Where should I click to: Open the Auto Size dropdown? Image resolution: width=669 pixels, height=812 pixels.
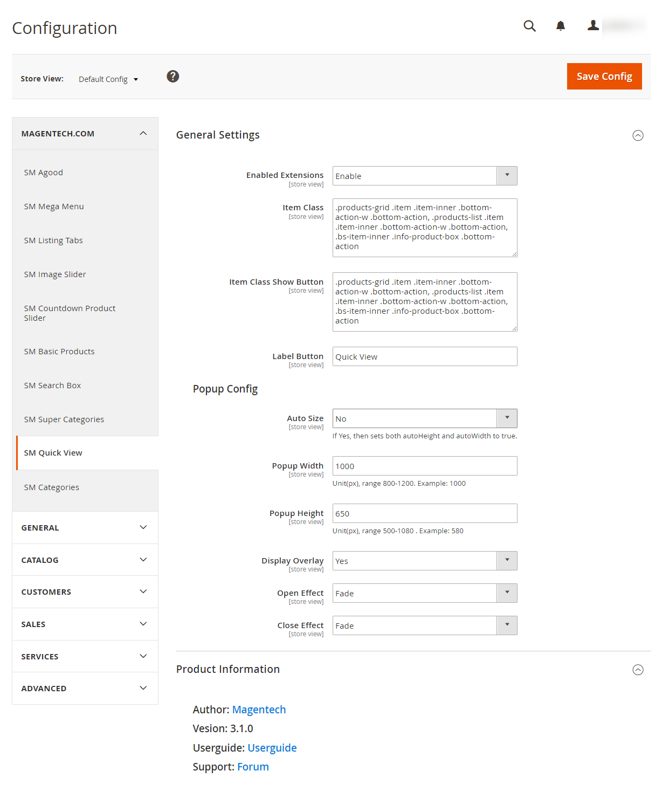pyautogui.click(x=424, y=418)
